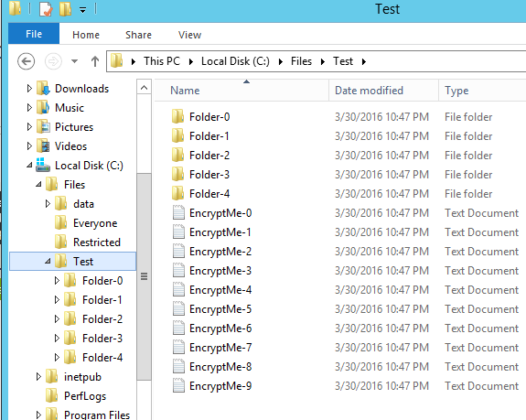Collapse the Test folder node
The image size is (526, 420).
click(48, 261)
